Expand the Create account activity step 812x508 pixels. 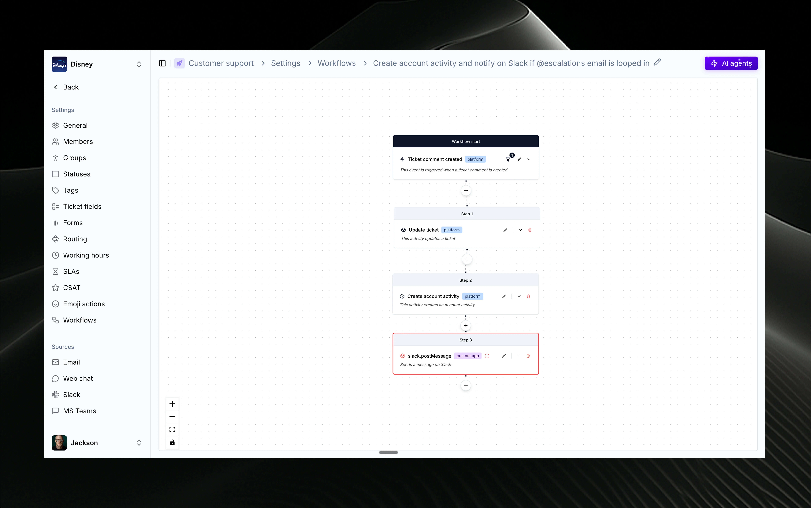519,296
